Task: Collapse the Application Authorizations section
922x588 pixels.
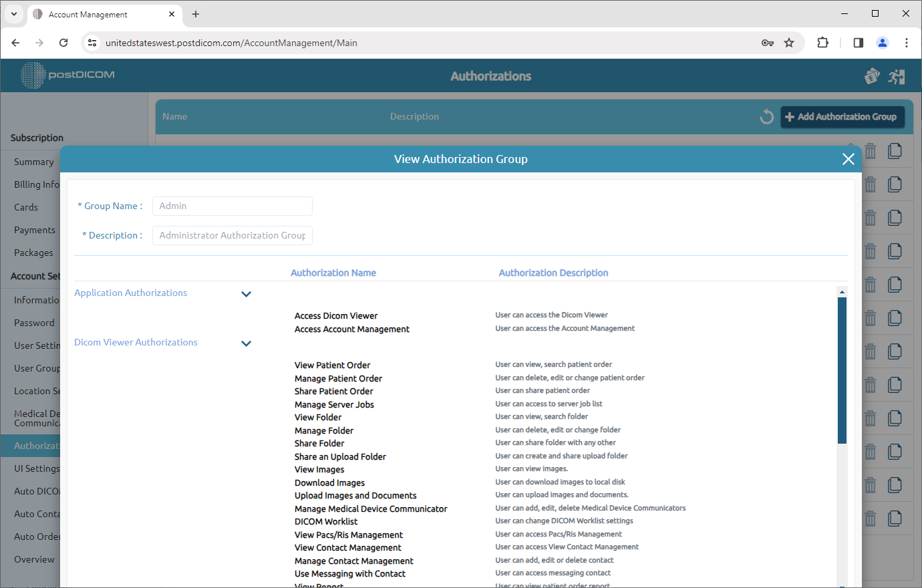Action: (x=246, y=293)
